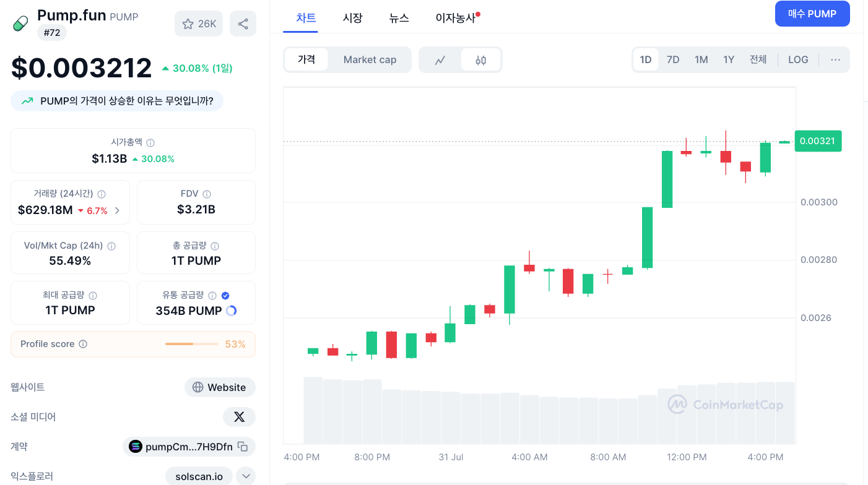Open the 차트 tab
Screen dimensions: 868x485
(x=306, y=18)
